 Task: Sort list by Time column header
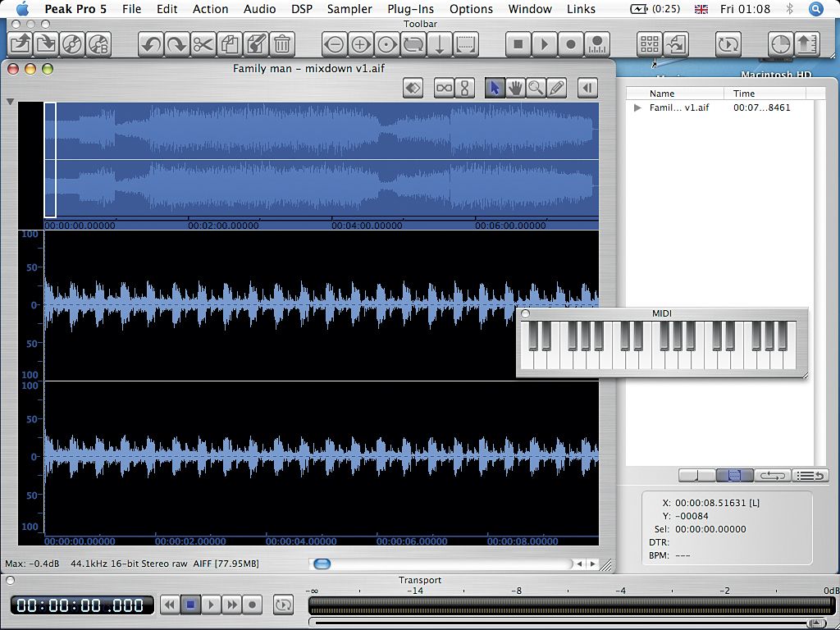[765, 94]
